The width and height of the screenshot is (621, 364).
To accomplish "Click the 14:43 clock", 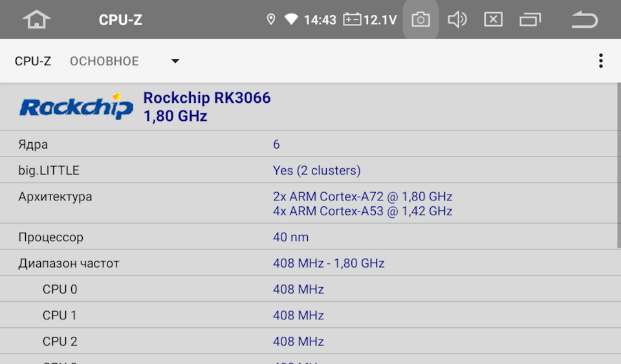I will click(320, 20).
